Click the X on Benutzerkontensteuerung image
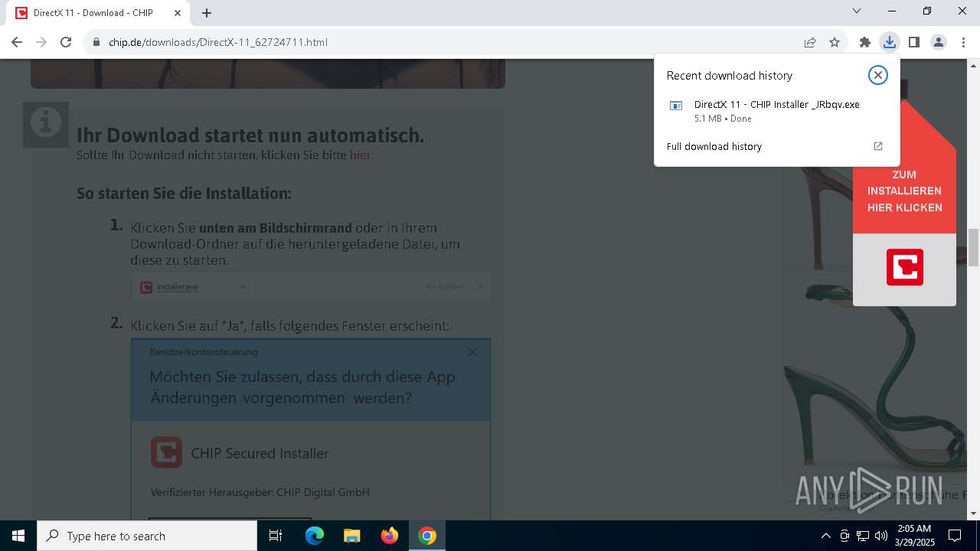 472,352
